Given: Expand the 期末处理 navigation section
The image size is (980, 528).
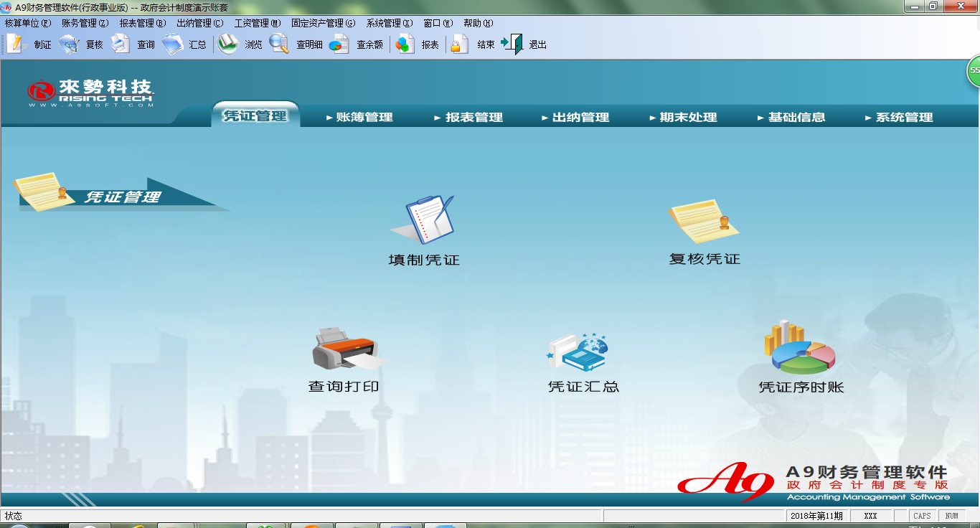Looking at the screenshot, I should point(683,117).
